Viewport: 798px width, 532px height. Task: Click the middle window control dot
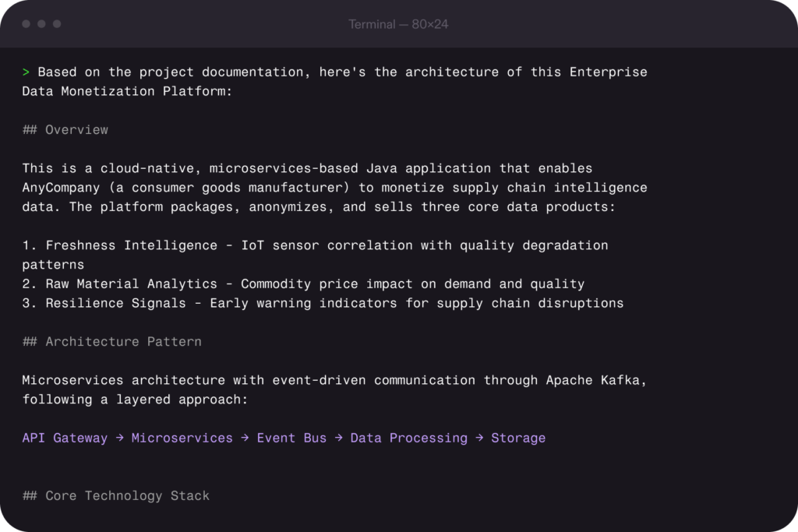(x=40, y=24)
